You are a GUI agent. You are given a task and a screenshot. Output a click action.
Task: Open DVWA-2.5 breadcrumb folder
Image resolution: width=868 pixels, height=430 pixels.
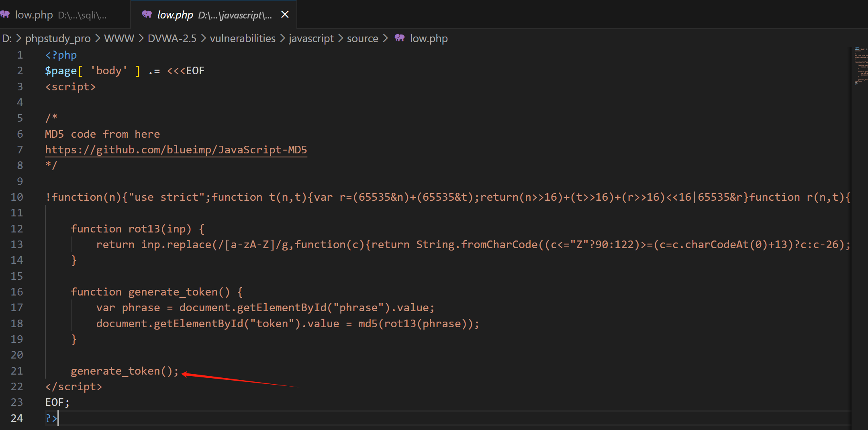[x=172, y=39]
